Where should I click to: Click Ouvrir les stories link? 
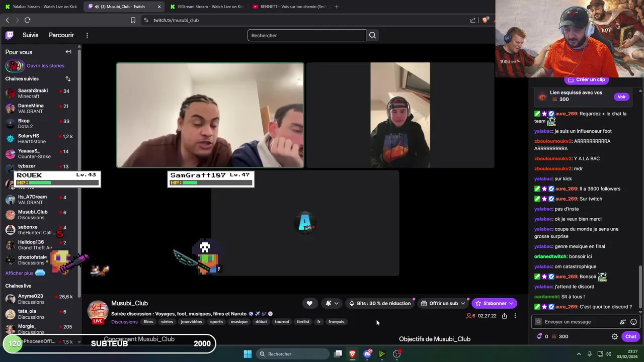click(45, 66)
